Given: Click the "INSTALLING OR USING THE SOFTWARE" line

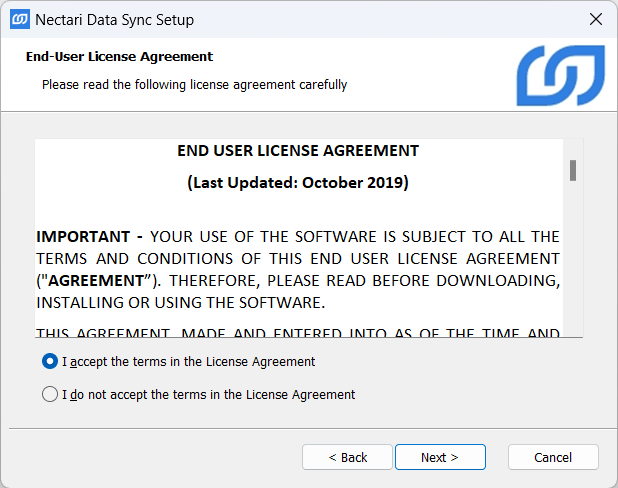Looking at the screenshot, I should (180, 302).
